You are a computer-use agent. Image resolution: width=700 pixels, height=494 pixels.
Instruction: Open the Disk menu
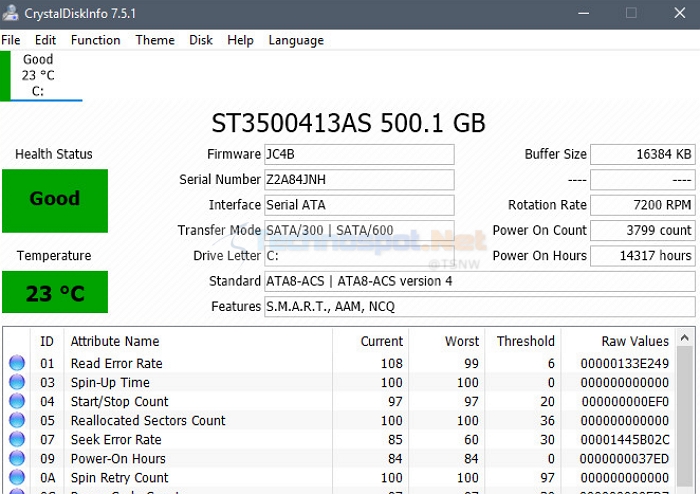pyautogui.click(x=201, y=40)
